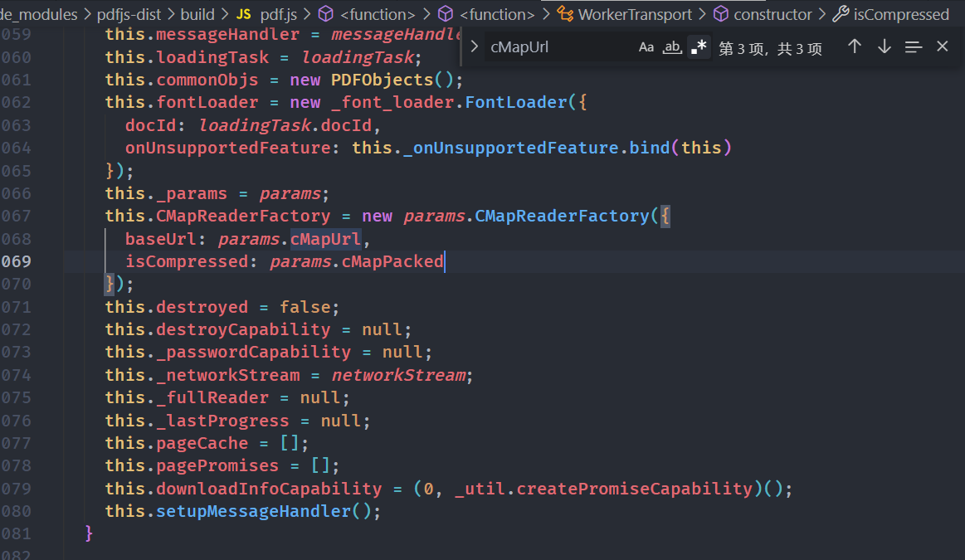The height and width of the screenshot is (560, 965).
Task: Go to next match with the down arrow
Action: (x=884, y=47)
